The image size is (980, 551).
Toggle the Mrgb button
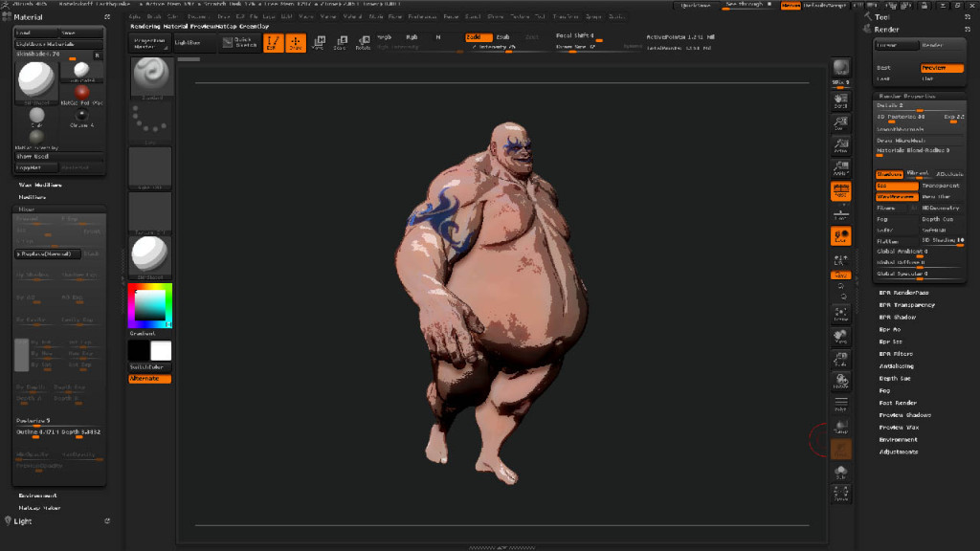point(385,37)
